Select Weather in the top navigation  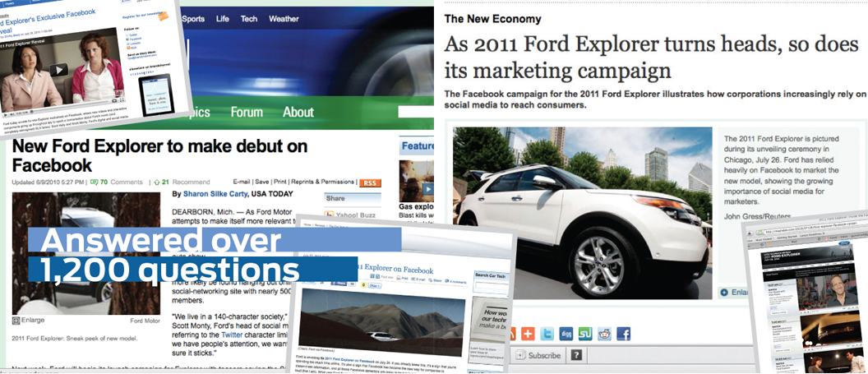(284, 19)
